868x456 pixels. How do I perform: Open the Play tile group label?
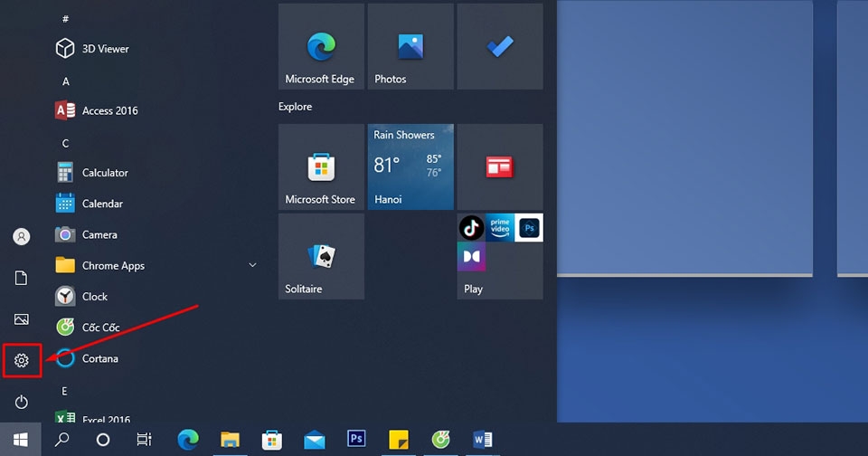[x=473, y=289]
